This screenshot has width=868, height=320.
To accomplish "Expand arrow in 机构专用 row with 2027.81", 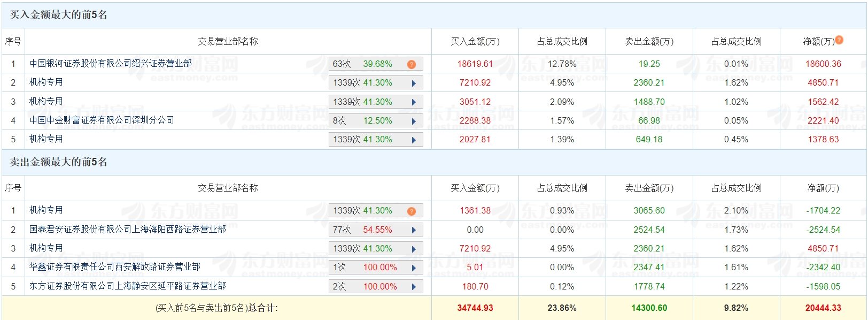I will 414,140.
